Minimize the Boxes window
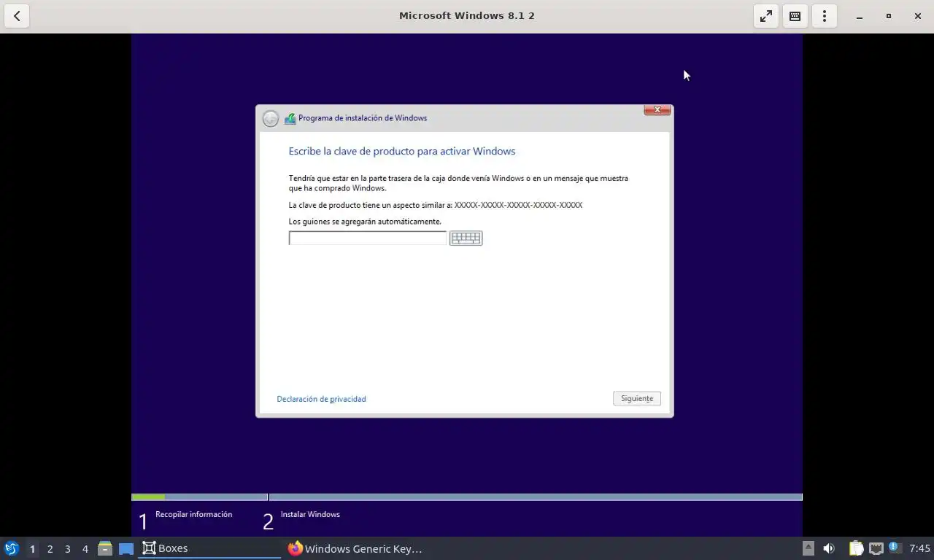The width and height of the screenshot is (934, 560). [x=860, y=15]
